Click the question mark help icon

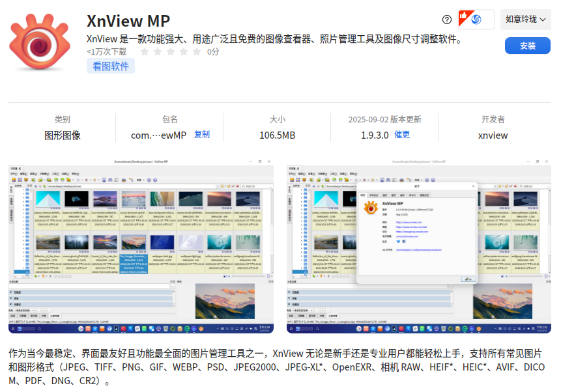(447, 20)
